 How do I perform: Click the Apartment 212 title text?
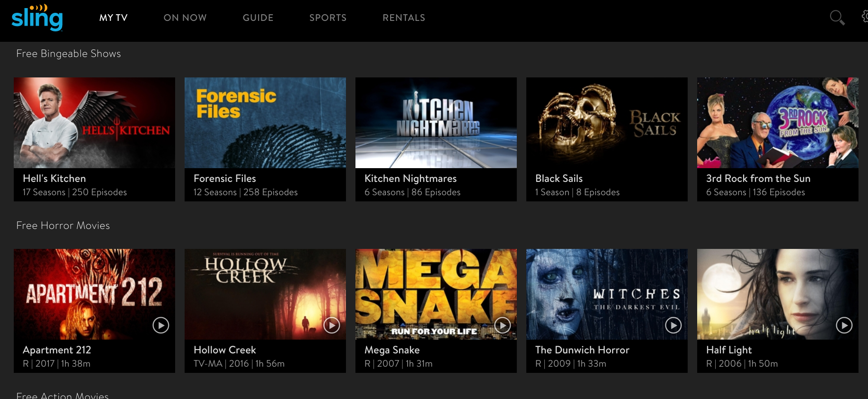tap(57, 350)
